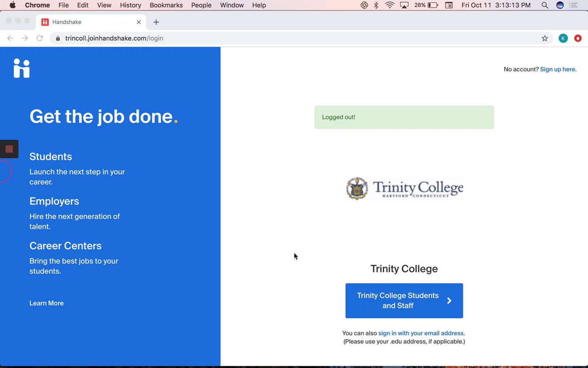Open the Chrome profile avatar K
The image size is (588, 368).
pyautogui.click(x=563, y=38)
